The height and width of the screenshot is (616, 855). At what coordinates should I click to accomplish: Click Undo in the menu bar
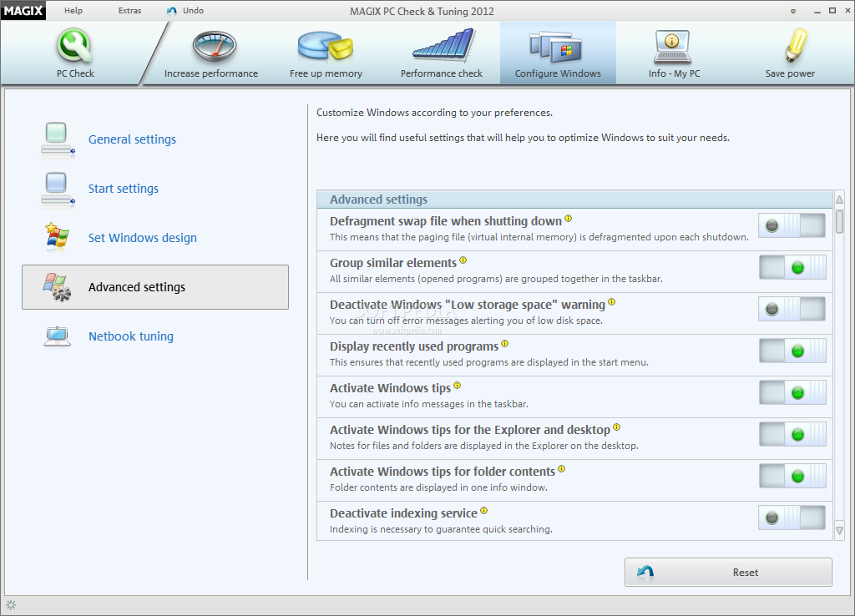(x=193, y=10)
